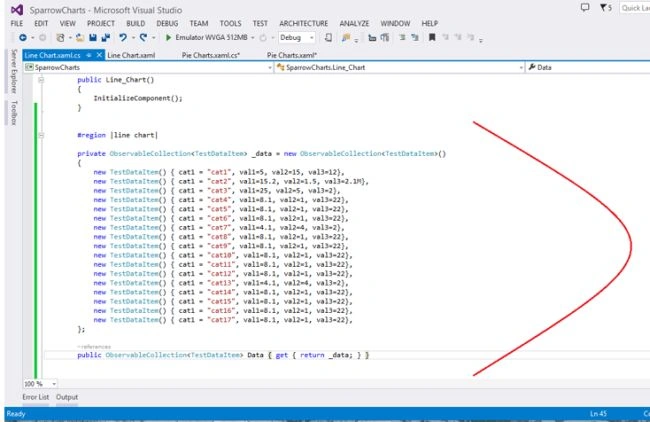
Task: Open the FILE menu
Action: tap(17, 24)
